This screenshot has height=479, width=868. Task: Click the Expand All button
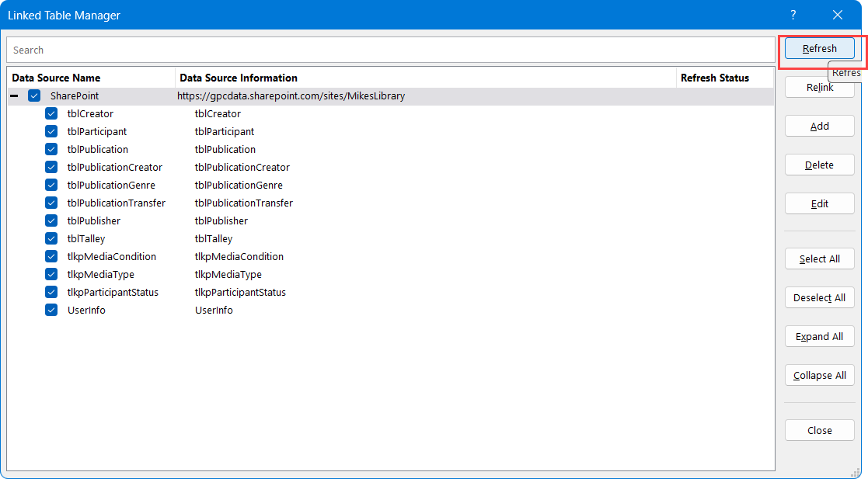click(819, 336)
